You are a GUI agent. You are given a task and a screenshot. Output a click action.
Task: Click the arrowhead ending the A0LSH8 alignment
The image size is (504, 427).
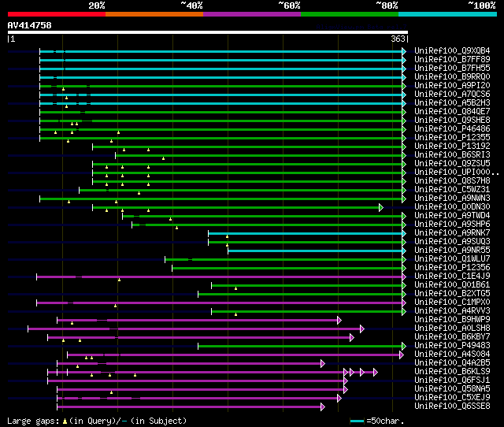(x=362, y=329)
